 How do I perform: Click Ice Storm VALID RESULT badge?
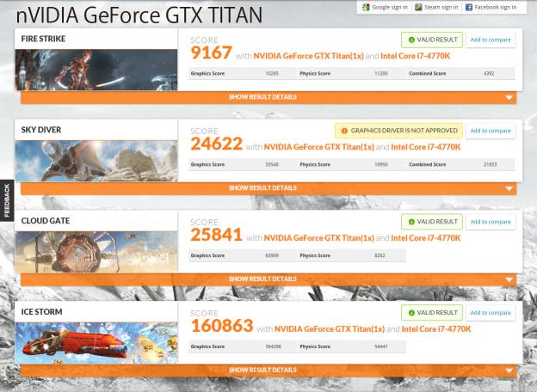point(432,313)
